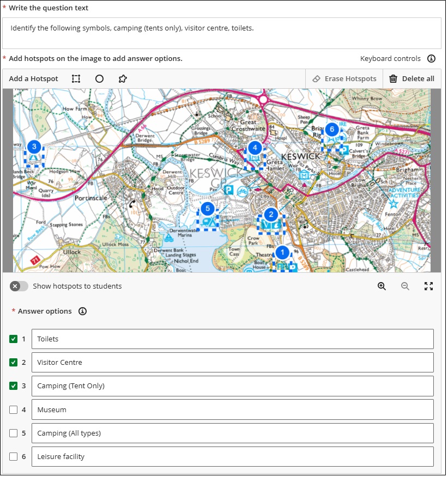Screen dimensions: 448x477
Task: Uncheck the Visitor Centre answer checkbox
Action: click(14, 362)
